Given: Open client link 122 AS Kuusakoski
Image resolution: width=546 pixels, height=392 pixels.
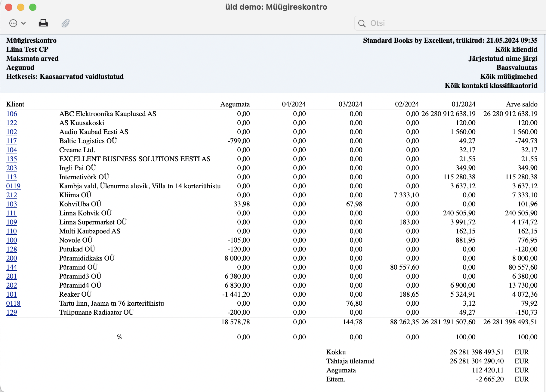Looking at the screenshot, I should 12,123.
